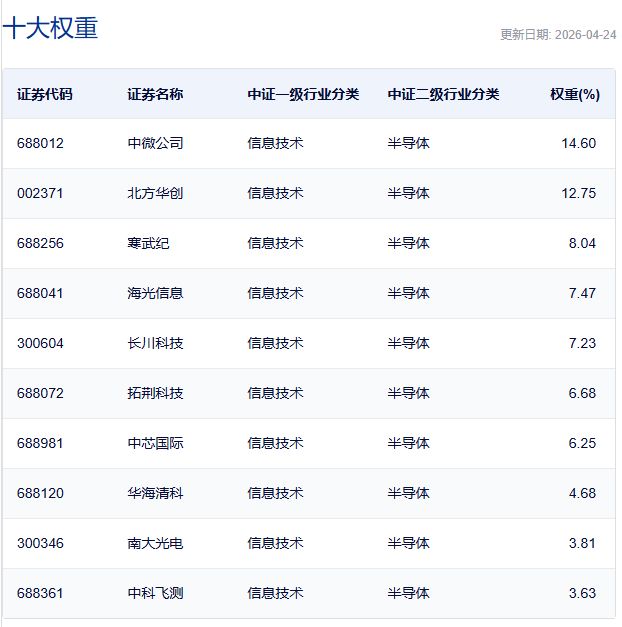Click 信息技术 in the 中科飞测 row

click(x=275, y=593)
